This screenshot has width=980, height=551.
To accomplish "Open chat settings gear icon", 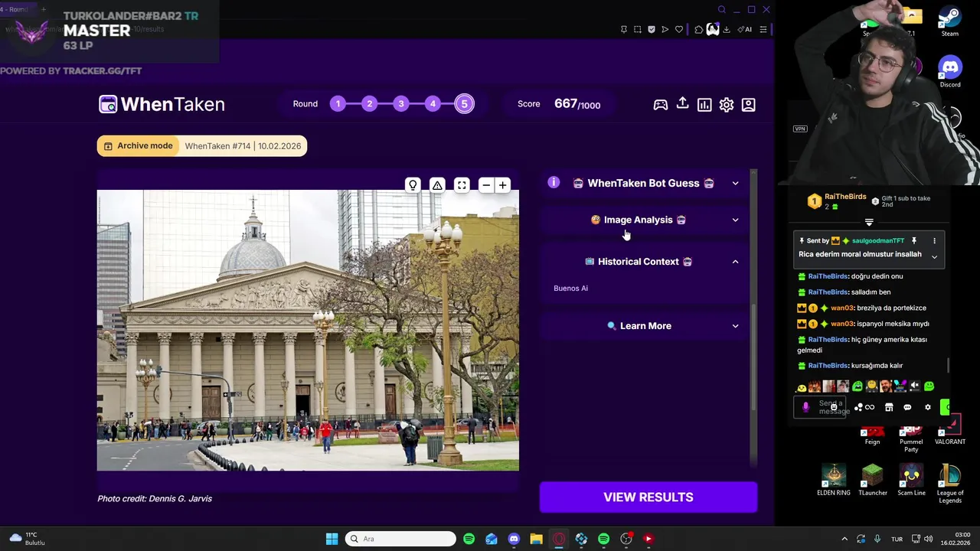I will click(928, 407).
